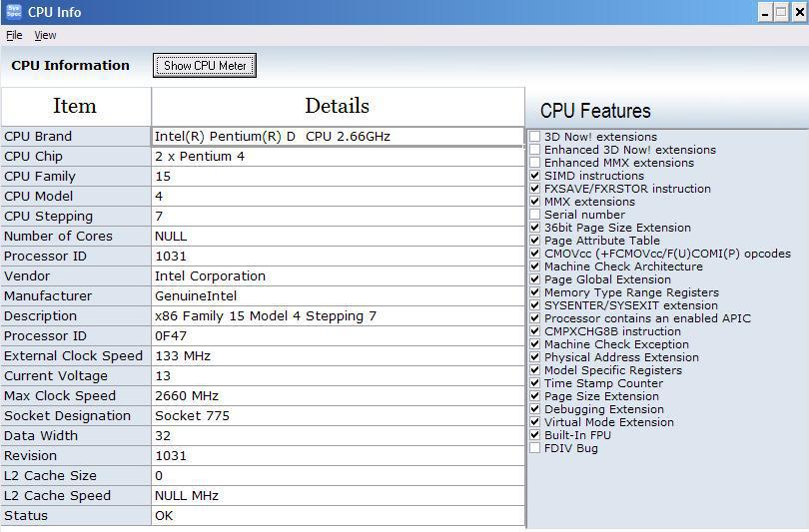The image size is (809, 532).
Task: Toggle the SIMD instructions checkbox
Action: click(535, 176)
